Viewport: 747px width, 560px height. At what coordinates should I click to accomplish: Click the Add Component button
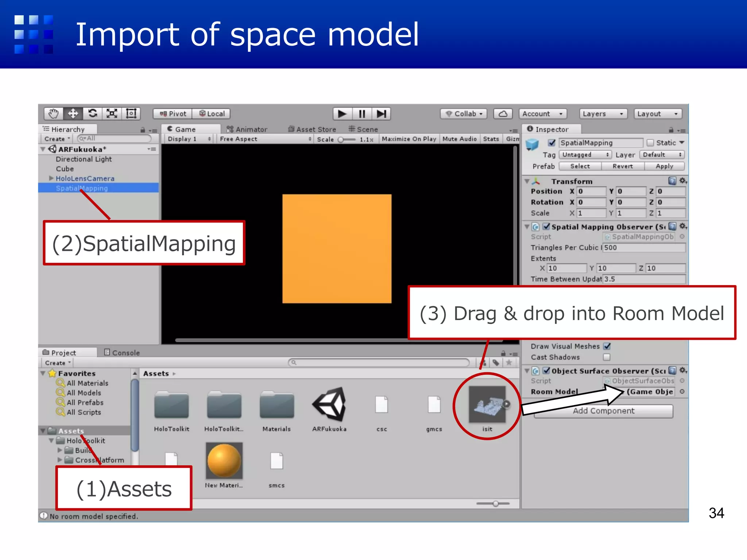click(603, 411)
